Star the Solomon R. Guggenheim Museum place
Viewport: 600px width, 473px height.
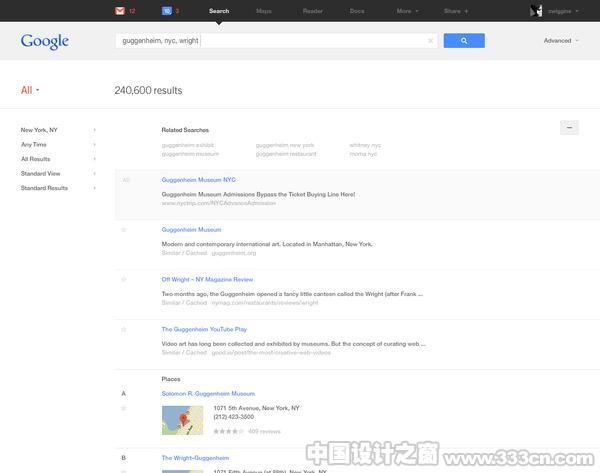click(124, 408)
